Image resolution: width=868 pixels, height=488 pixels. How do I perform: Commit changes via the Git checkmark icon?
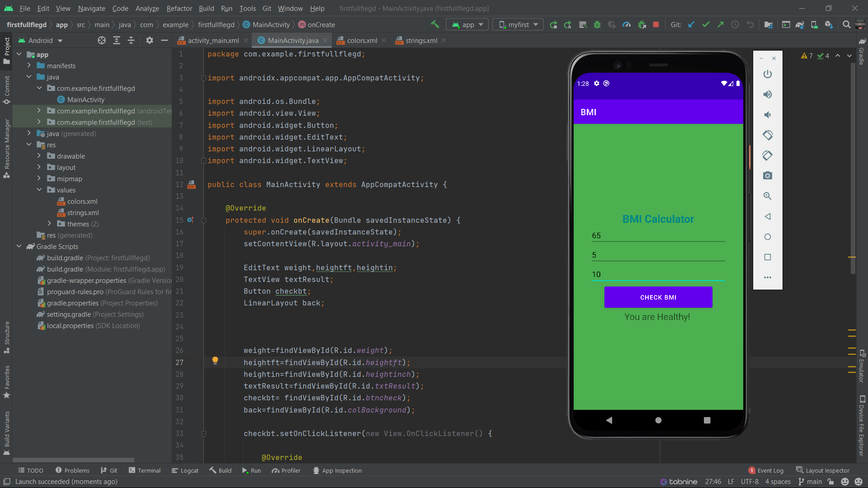pyautogui.click(x=706, y=24)
